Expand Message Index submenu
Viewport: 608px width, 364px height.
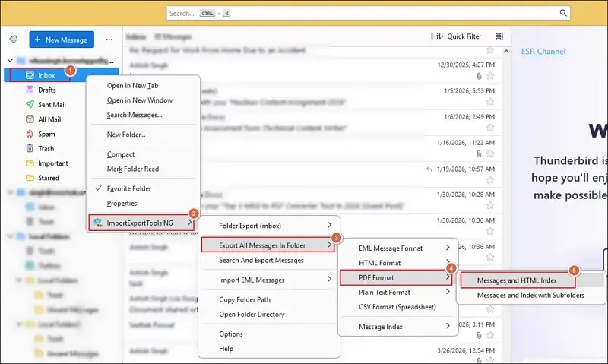click(x=398, y=327)
